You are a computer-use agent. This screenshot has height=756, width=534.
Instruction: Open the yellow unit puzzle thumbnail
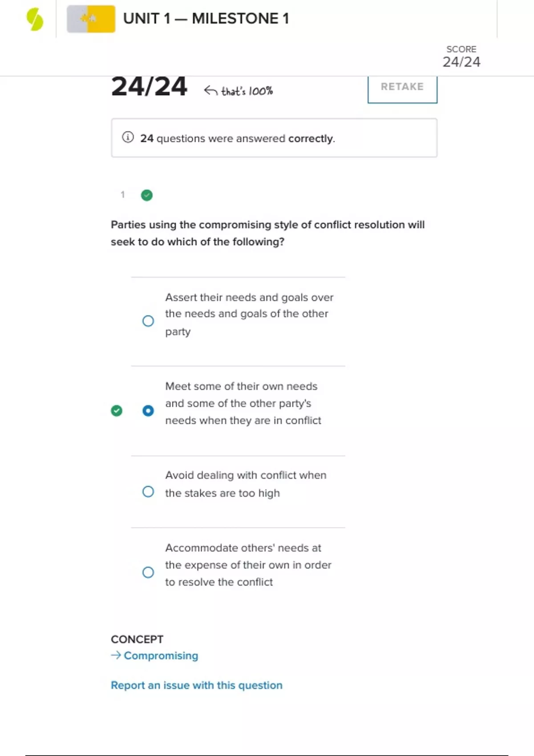point(91,19)
